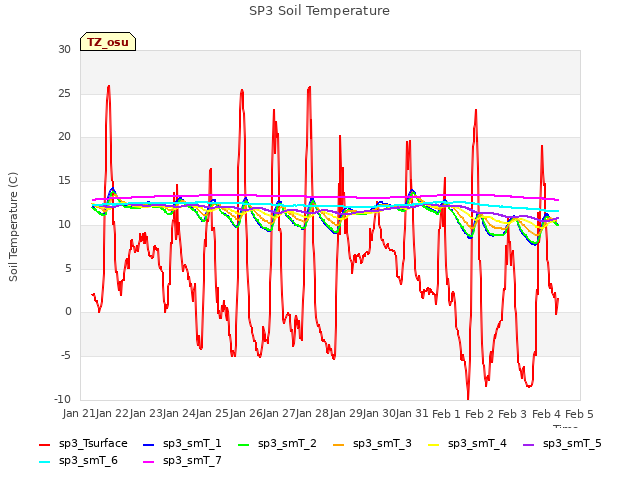Click the Jan 21 date tick label
Image resolution: width=640 pixels, height=480 pixels.
click(79, 414)
